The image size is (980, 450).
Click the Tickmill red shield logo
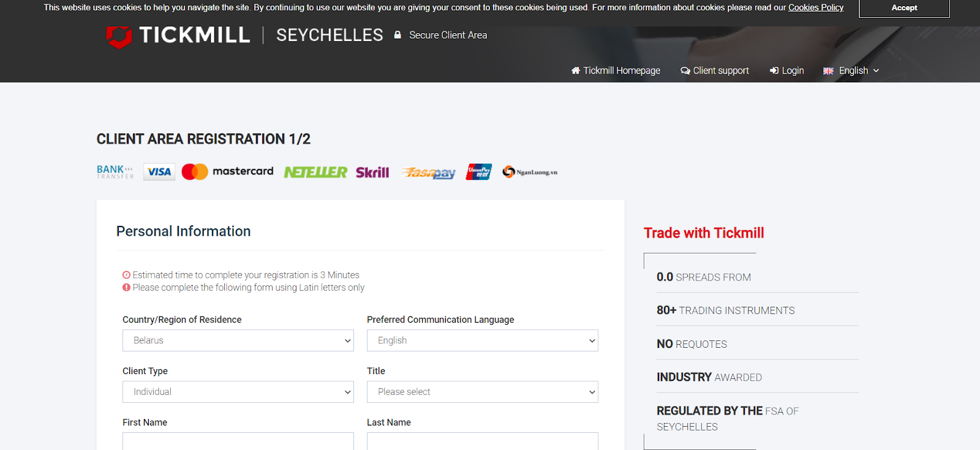coord(119,37)
